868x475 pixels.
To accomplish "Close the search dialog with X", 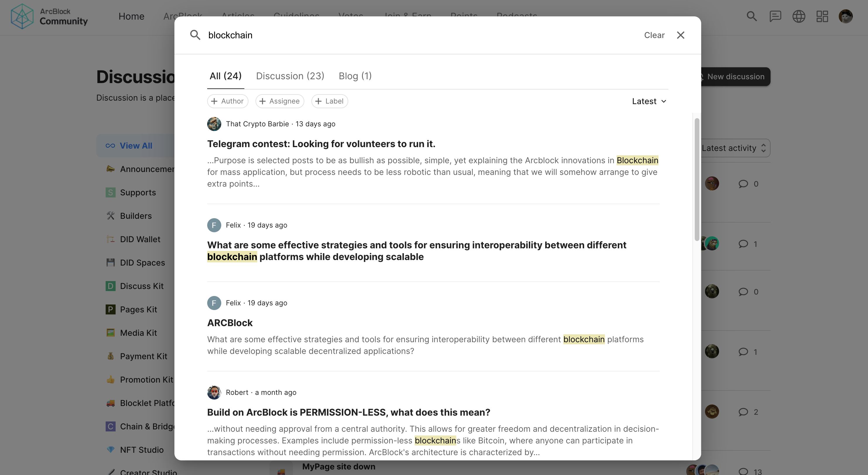I will [x=680, y=35].
